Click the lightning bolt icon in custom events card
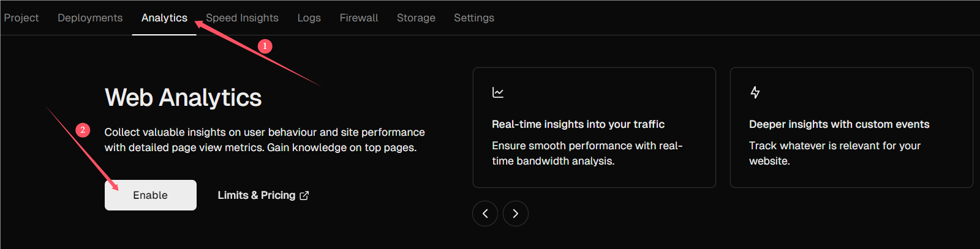Viewport: 980px width, 249px height. [755, 92]
